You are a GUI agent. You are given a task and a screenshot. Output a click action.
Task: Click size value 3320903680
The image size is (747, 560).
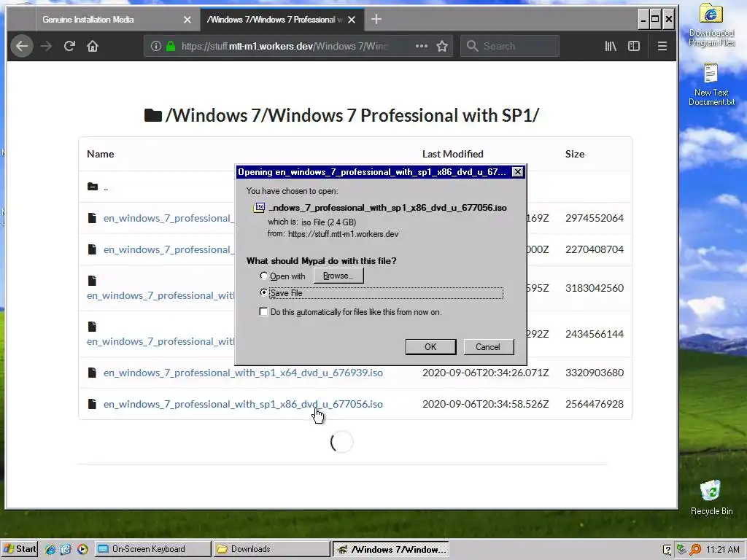[595, 373]
